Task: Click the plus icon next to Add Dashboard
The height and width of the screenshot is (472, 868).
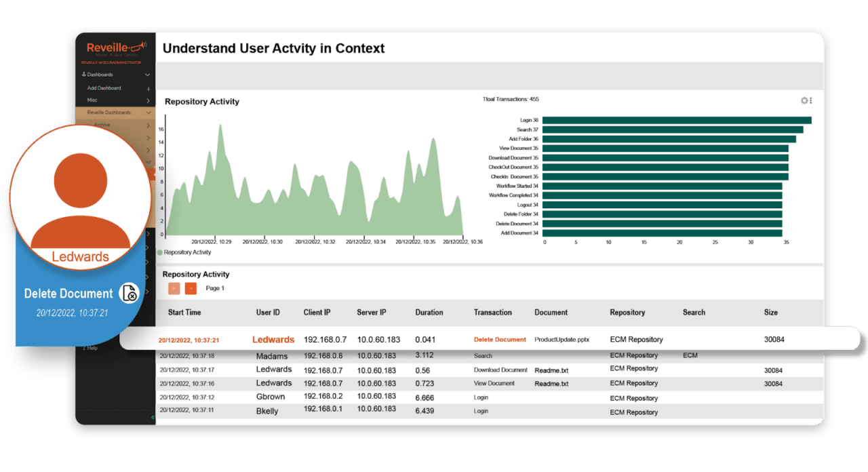Action: pyautogui.click(x=148, y=89)
